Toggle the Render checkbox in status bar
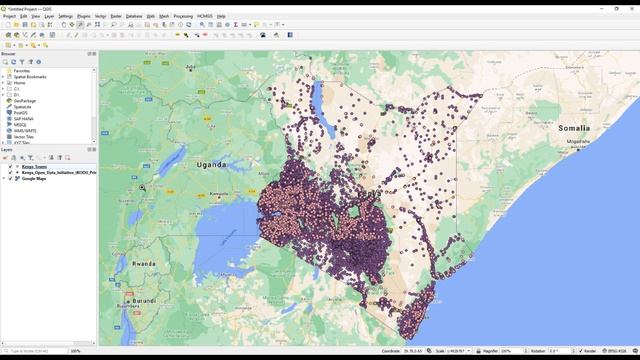This screenshot has height=360, width=640. [581, 351]
